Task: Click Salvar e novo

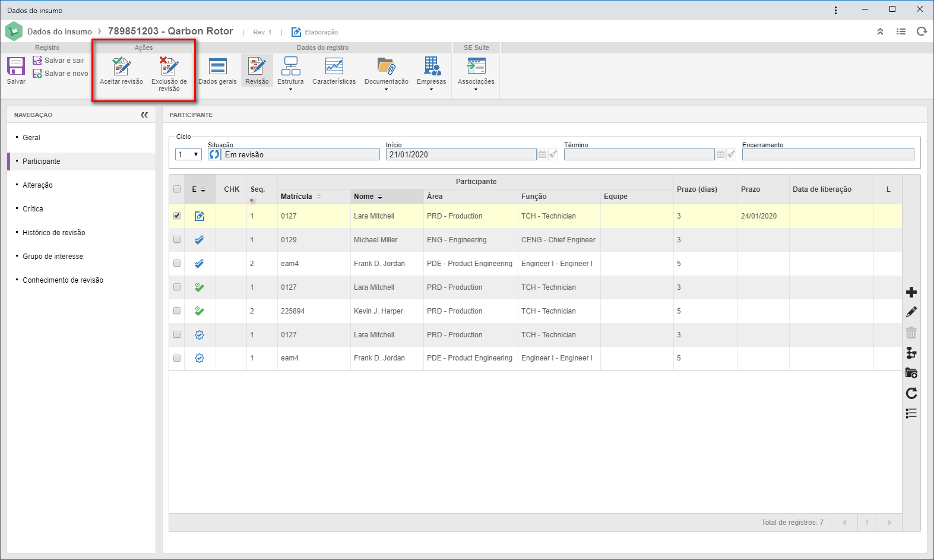Action: click(x=60, y=74)
